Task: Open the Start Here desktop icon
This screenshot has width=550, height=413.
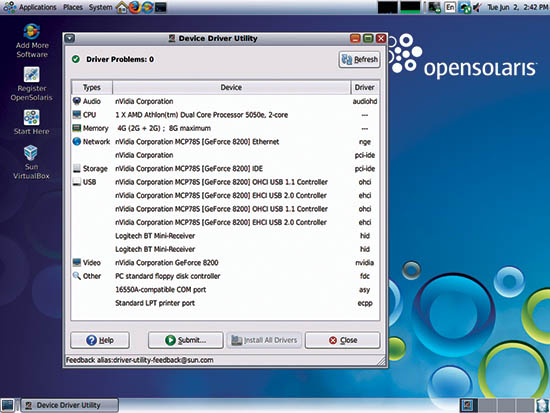Action: pyautogui.click(x=32, y=122)
